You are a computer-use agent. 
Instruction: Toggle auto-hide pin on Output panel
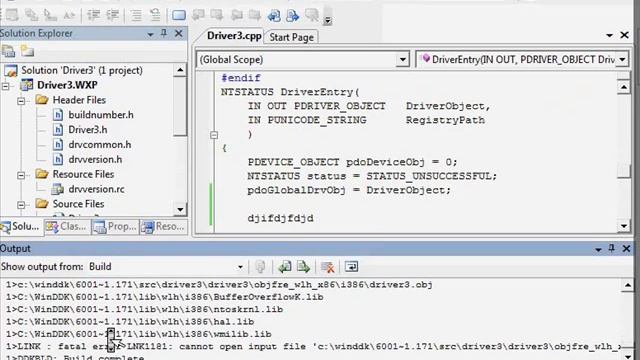point(611,248)
